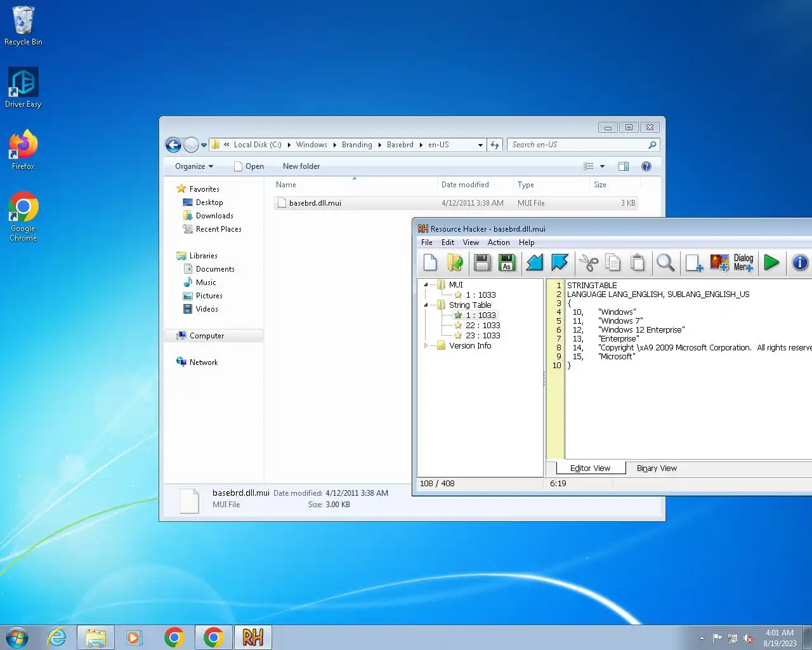This screenshot has height=650, width=812.
Task: Select Downloads in the Favorites navigation pane
Action: tap(214, 216)
